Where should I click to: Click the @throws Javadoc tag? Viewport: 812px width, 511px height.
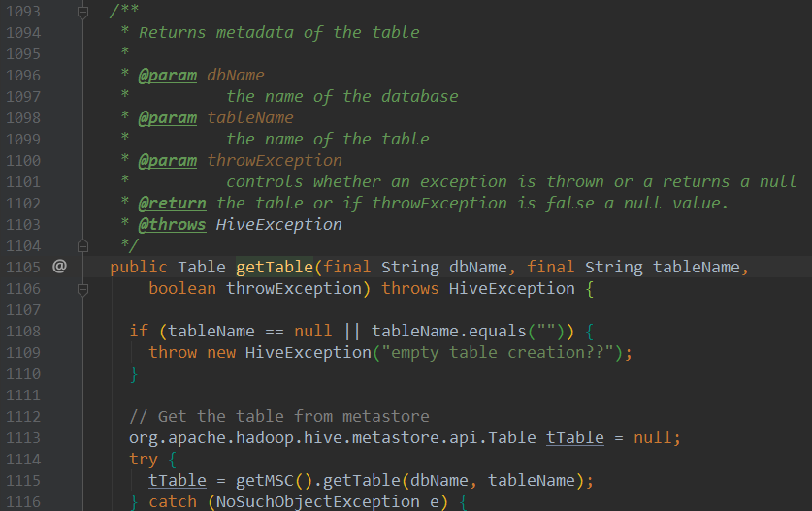[172, 224]
